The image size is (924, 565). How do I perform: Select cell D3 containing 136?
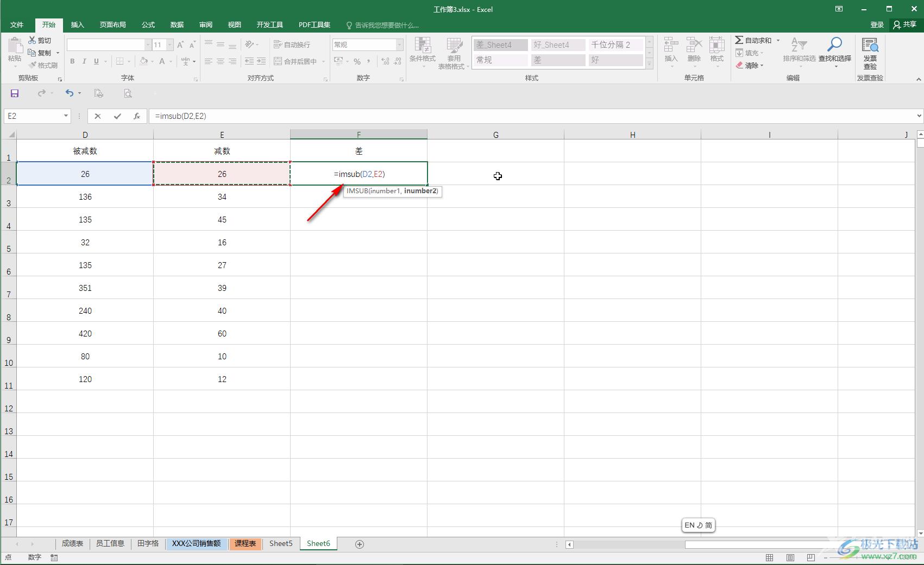85,196
